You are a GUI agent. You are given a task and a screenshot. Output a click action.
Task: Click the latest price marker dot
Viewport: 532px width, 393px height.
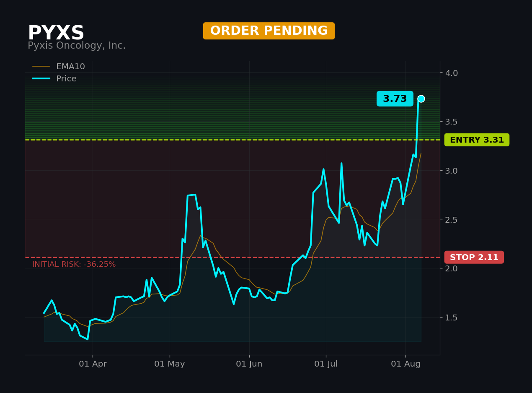421,99
